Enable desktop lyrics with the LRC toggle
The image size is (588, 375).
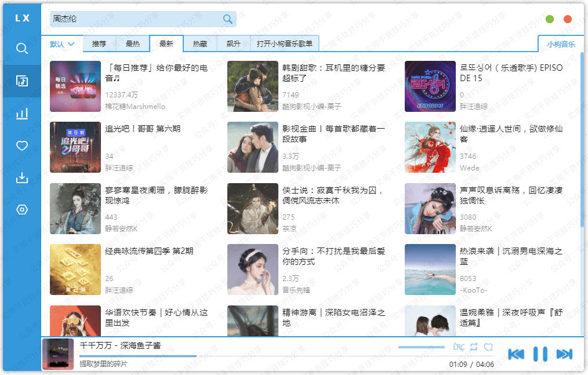[458, 346]
